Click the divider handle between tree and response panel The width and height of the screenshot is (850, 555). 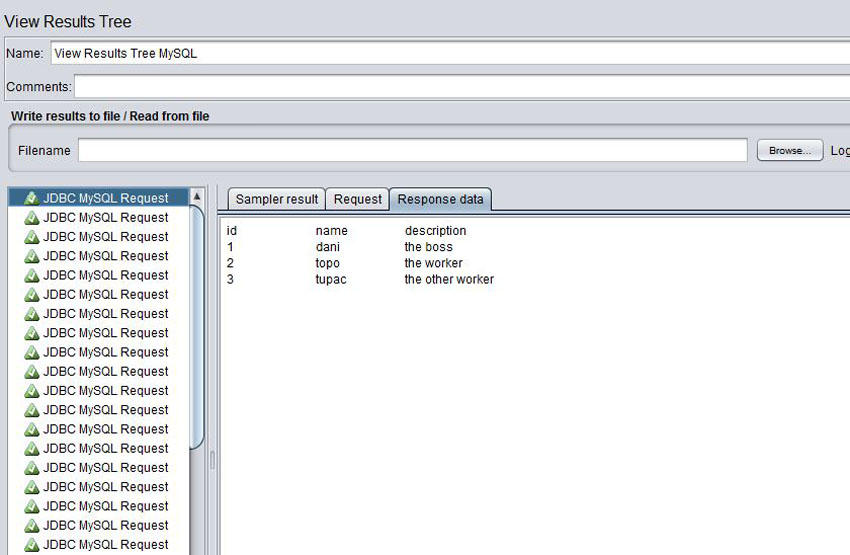(211, 460)
